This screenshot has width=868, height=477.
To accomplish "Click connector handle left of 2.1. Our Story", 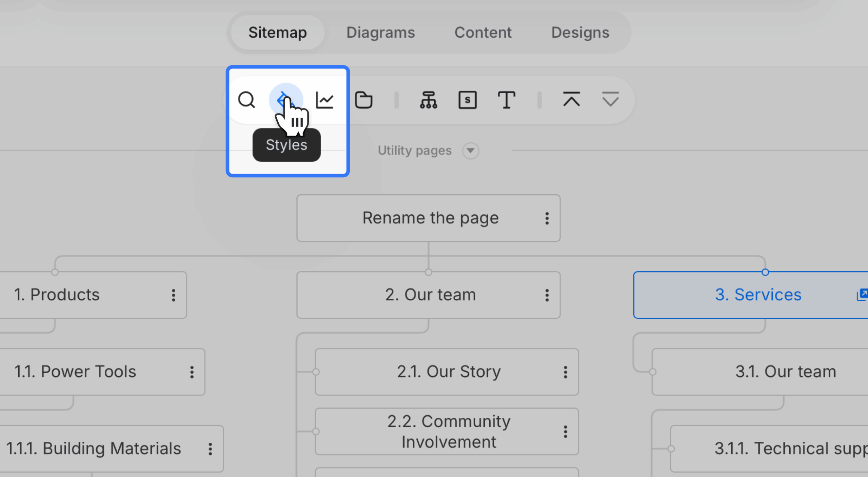I will [316, 372].
